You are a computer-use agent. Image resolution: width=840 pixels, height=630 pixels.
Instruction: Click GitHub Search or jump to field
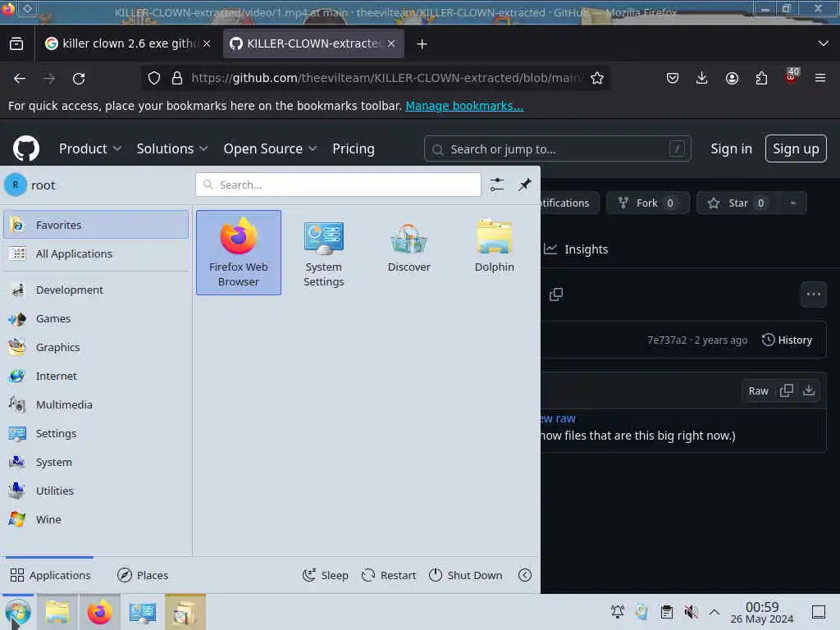pyautogui.click(x=557, y=149)
